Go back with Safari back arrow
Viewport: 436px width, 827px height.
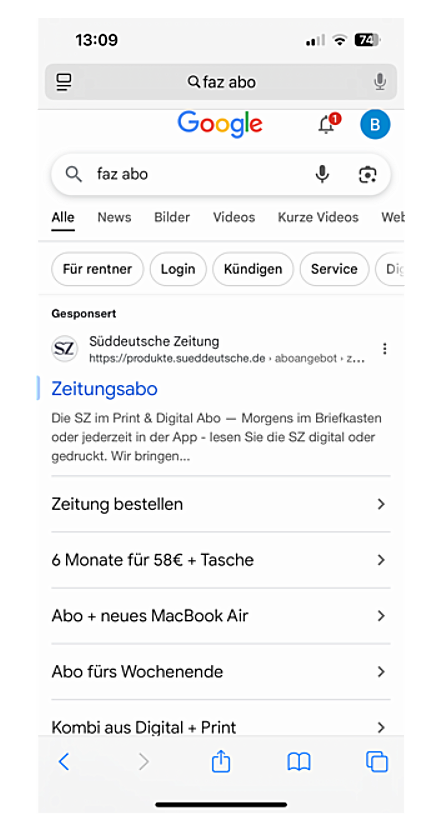(x=64, y=762)
